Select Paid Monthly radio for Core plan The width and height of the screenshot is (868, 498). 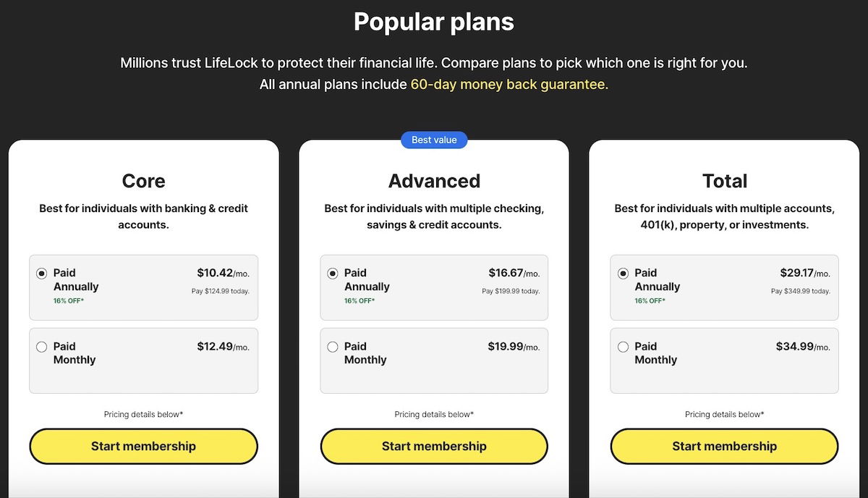pos(42,347)
